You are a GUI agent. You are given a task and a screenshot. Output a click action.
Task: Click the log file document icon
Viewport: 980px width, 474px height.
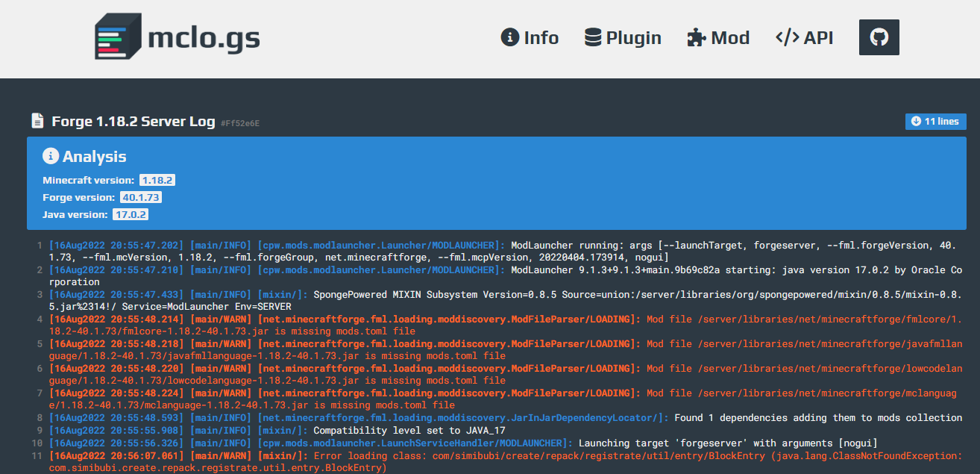click(x=37, y=121)
